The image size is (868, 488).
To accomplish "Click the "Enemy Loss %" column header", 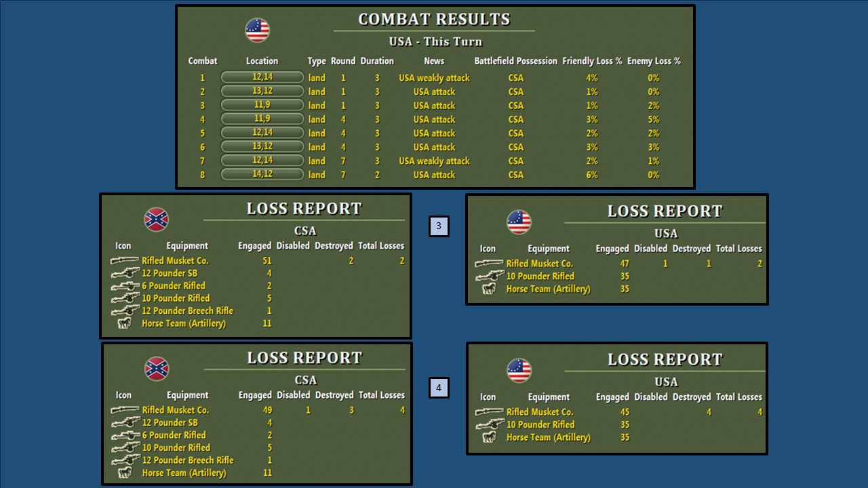I will pyautogui.click(x=654, y=61).
